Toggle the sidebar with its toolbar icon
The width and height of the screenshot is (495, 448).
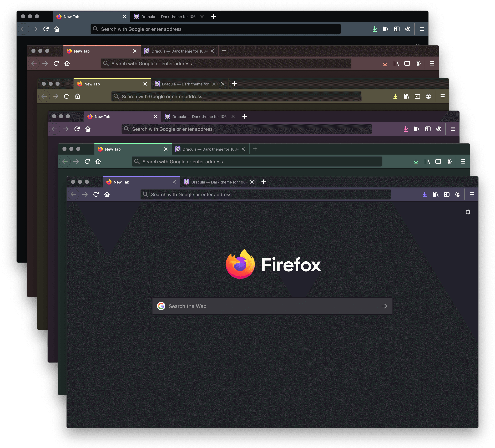tap(447, 194)
